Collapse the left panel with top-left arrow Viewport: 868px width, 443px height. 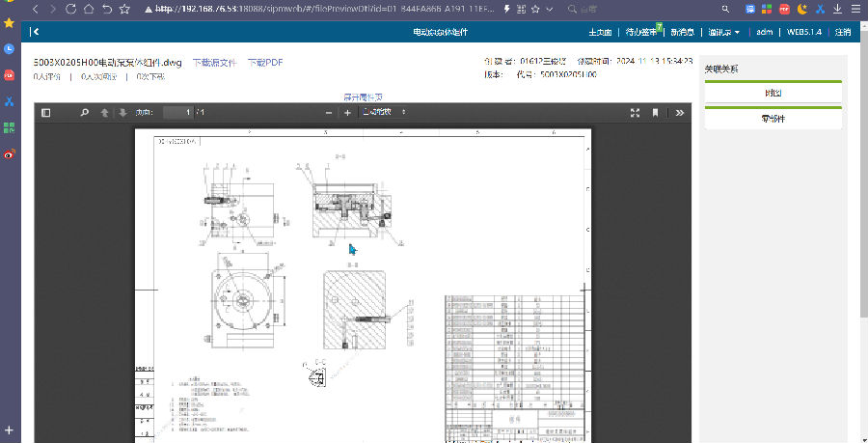tap(35, 32)
